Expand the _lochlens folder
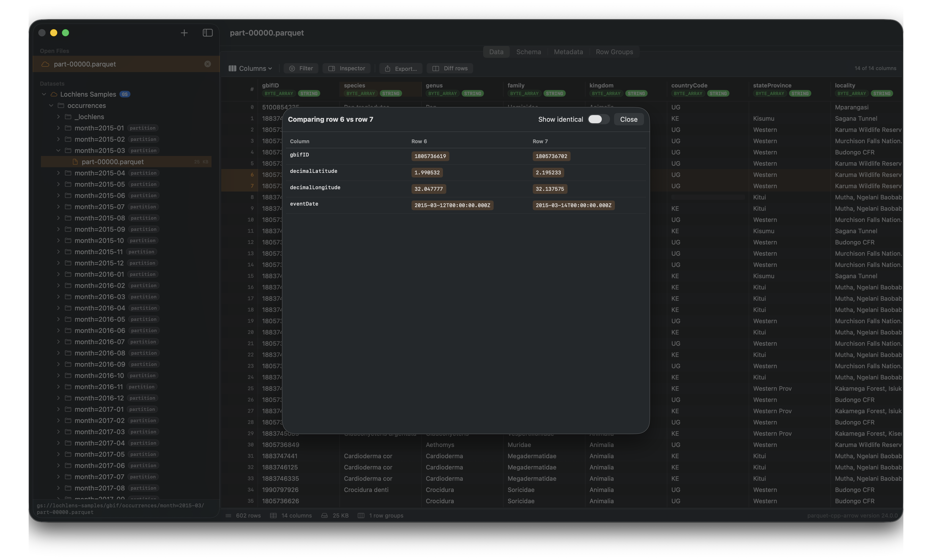932x560 pixels. click(x=58, y=117)
